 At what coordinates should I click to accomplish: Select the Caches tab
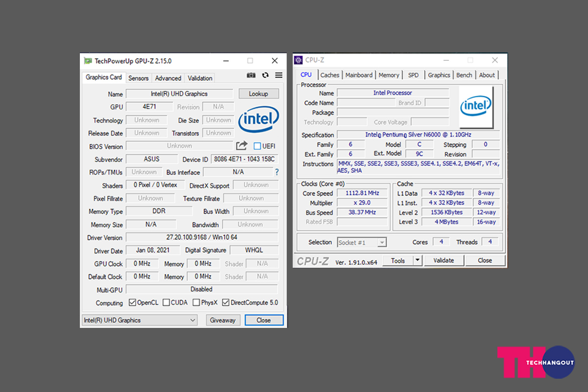click(x=330, y=75)
